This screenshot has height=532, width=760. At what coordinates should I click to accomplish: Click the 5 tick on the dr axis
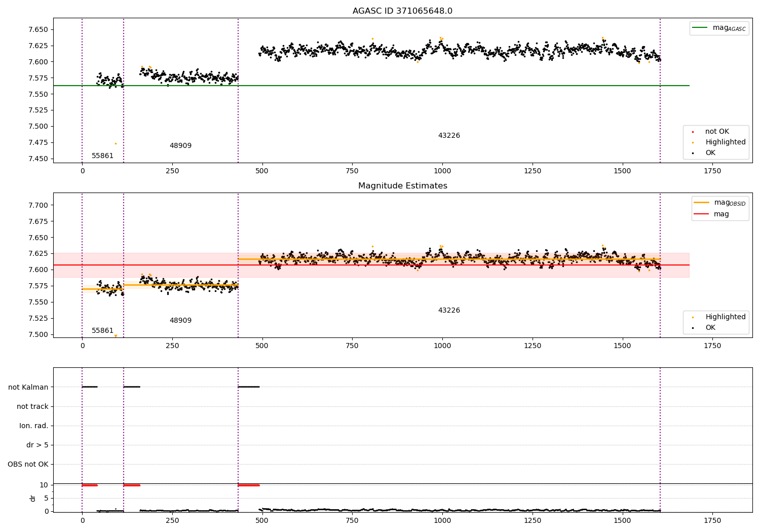click(x=46, y=498)
